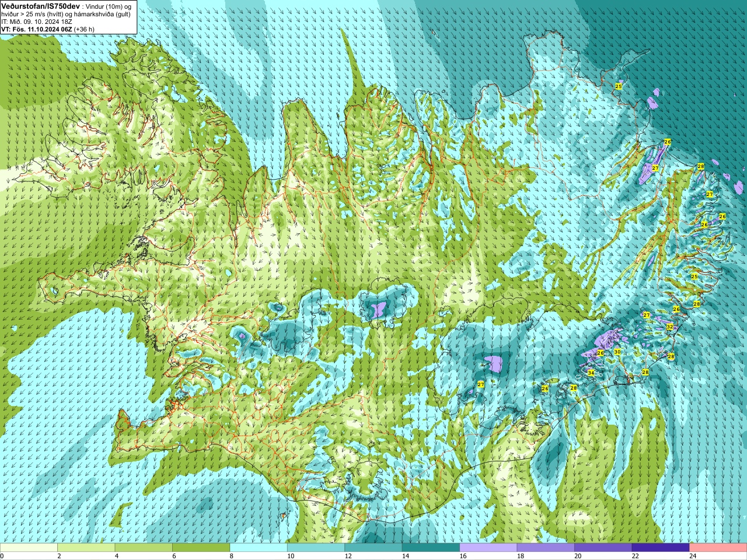Image resolution: width=747 pixels, height=560 pixels.
Task: Click the legend scale value "22"
Action: point(635,556)
